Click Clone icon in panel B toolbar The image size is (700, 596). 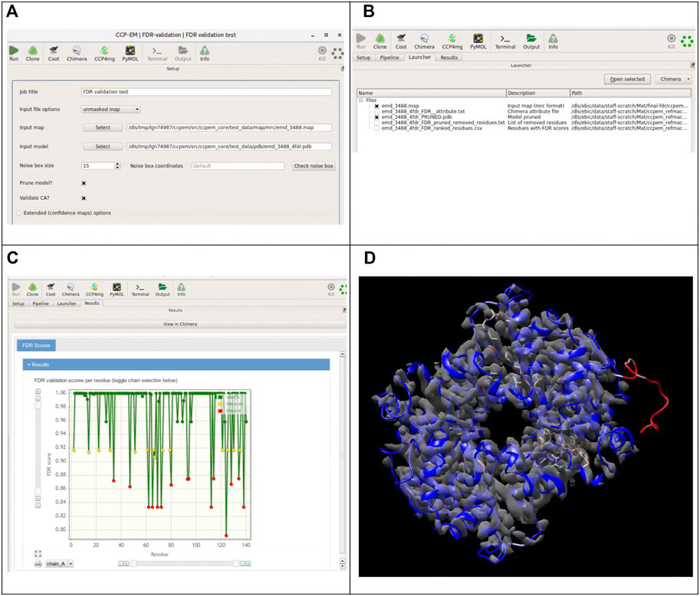380,41
